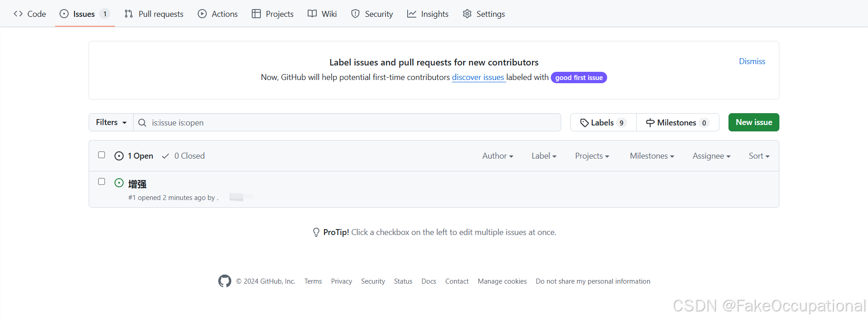This screenshot has height=320, width=868.
Task: Click the Labels tag icon
Action: [584, 123]
